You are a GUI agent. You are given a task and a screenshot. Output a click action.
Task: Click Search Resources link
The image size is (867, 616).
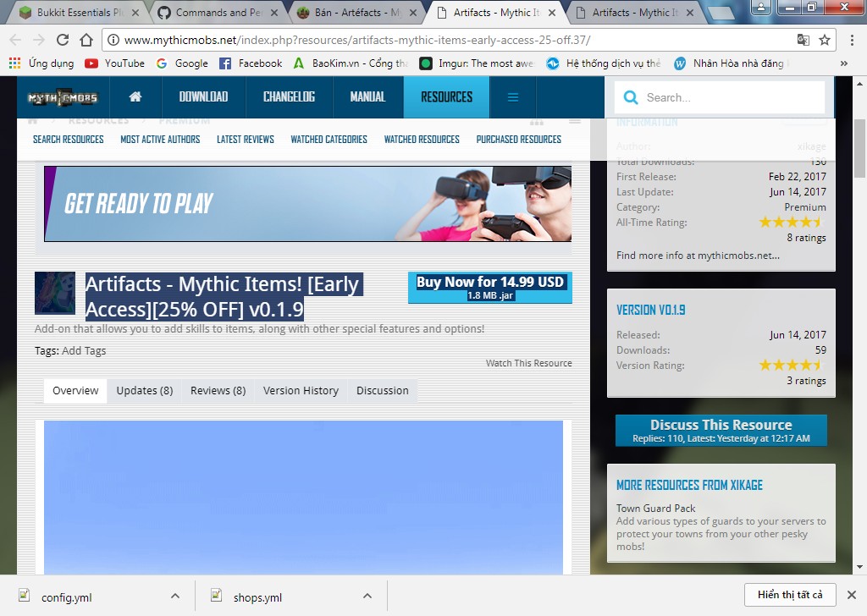coord(68,140)
